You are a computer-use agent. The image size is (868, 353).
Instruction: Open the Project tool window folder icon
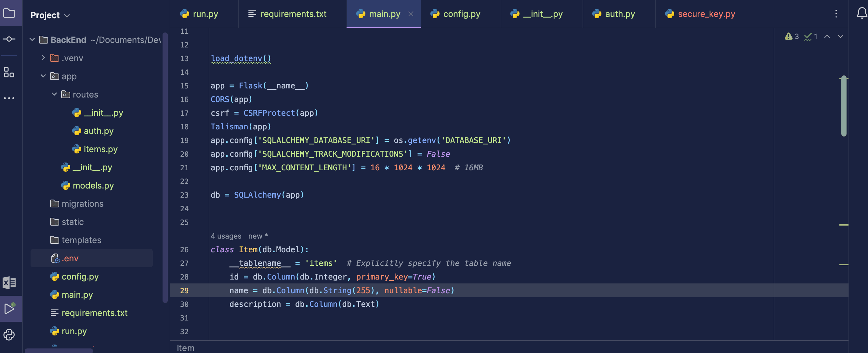click(x=9, y=13)
